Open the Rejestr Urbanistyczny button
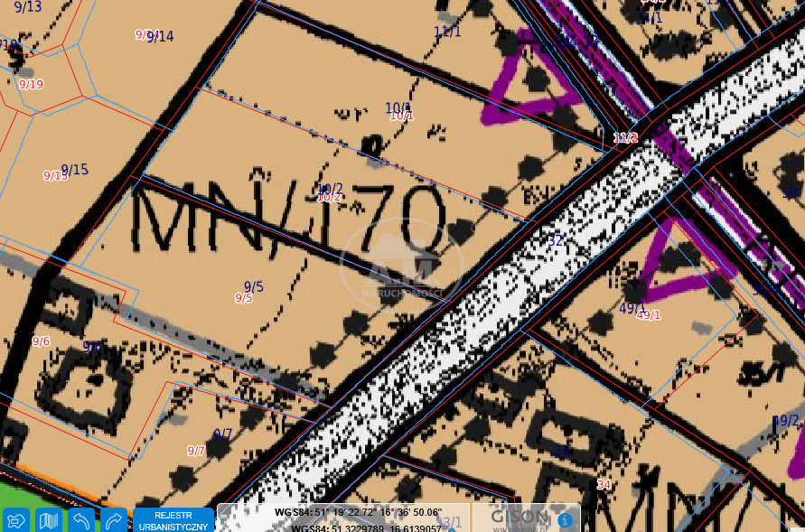Viewport: 805px width, 532px height. tap(173, 520)
